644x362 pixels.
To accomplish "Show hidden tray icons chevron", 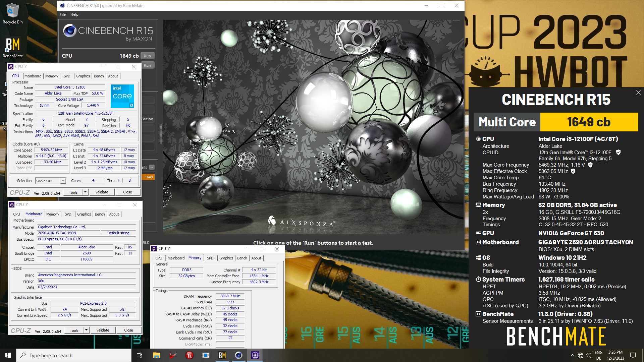I will pyautogui.click(x=572, y=356).
